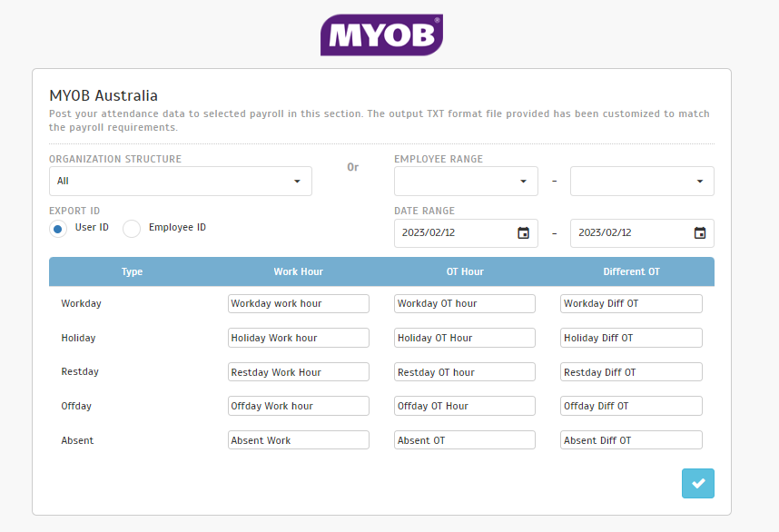This screenshot has width=779, height=532.
Task: Edit the Holiday OT Hour field
Action: (x=465, y=338)
